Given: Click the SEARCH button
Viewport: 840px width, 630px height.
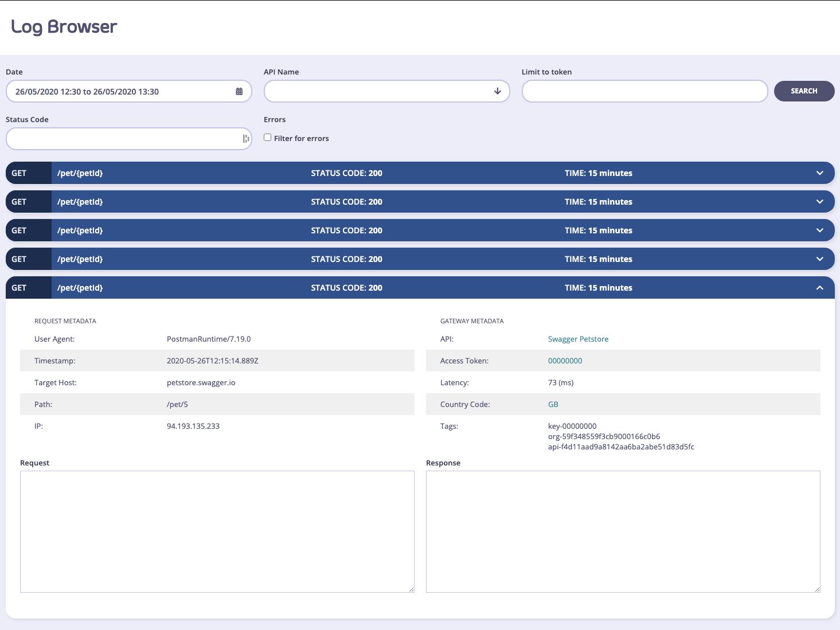Looking at the screenshot, I should 803,91.
